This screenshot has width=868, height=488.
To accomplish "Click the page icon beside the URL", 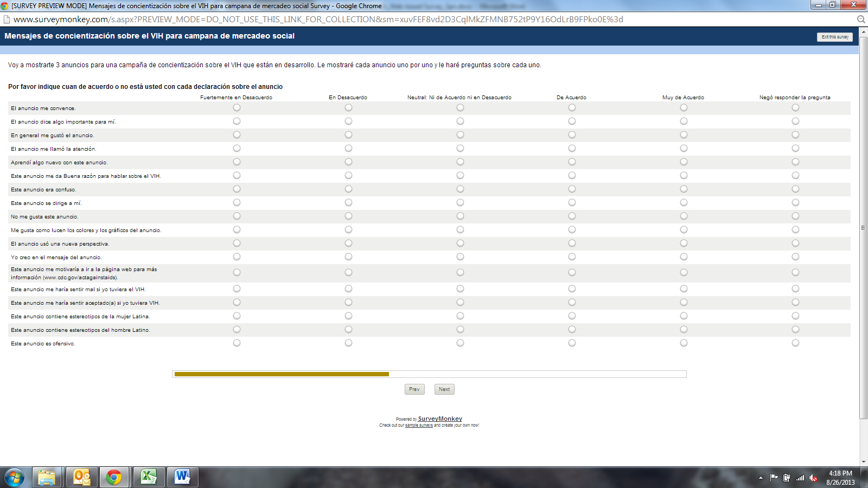I will click(x=7, y=20).
